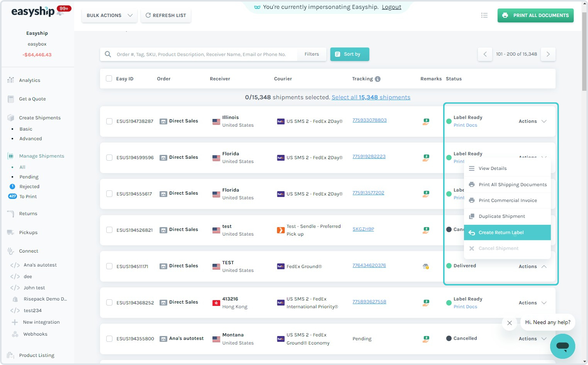Click the list view icon near Print All Documents
The image size is (588, 365).
pyautogui.click(x=484, y=15)
